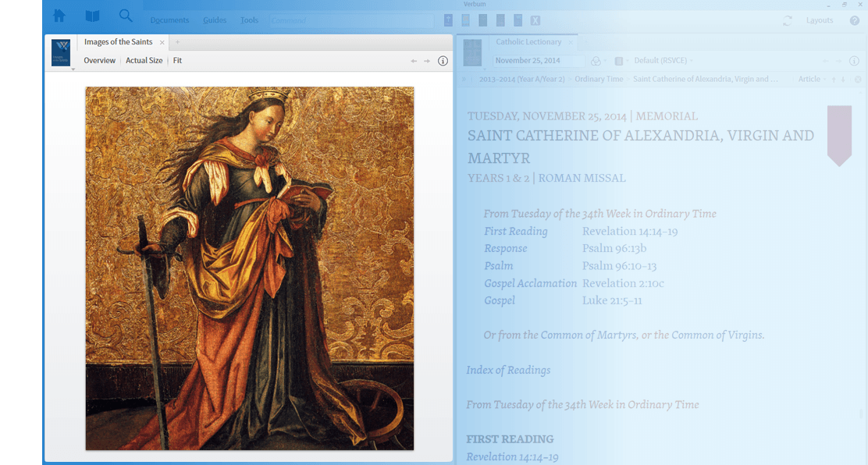This screenshot has width=868, height=465.
Task: Click the November 25, 2014 date field
Action: pyautogui.click(x=539, y=61)
